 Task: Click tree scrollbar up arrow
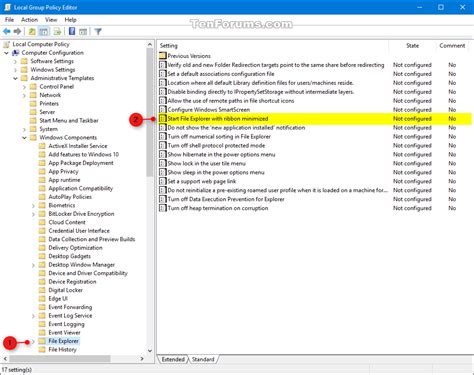pyautogui.click(x=150, y=44)
